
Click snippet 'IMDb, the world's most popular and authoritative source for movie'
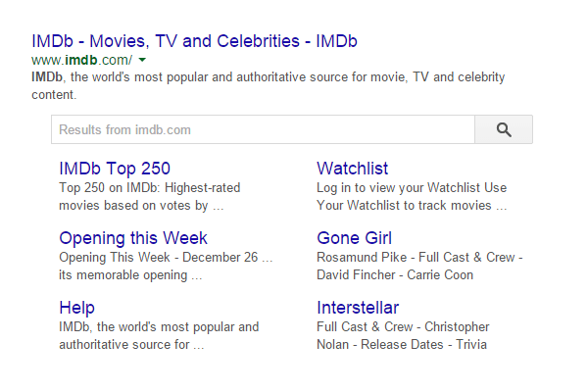(x=220, y=77)
